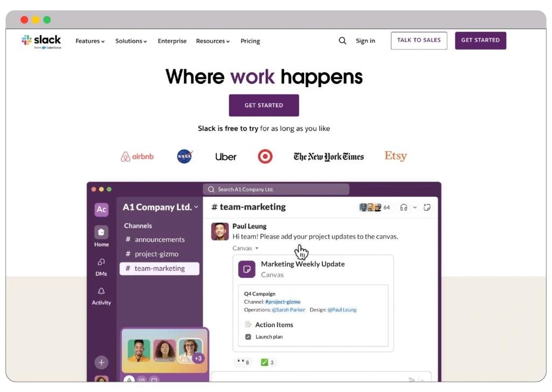
Task: Open the 64 members avatar list
Action: 375,207
